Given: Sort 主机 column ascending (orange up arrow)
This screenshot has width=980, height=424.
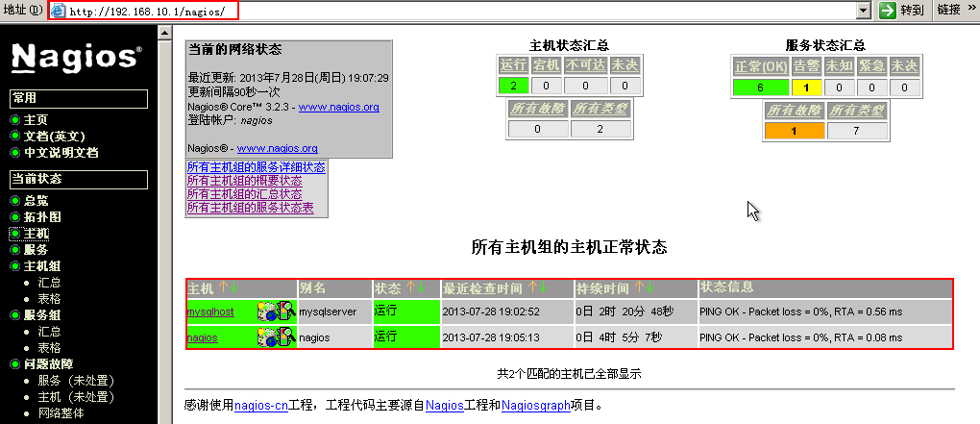Looking at the screenshot, I should [223, 287].
